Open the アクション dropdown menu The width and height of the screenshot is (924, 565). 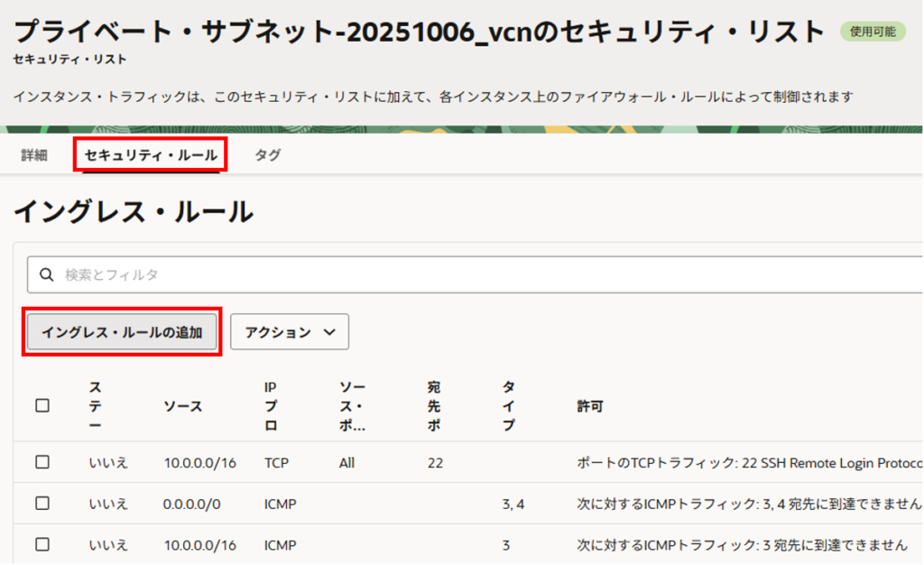290,332
